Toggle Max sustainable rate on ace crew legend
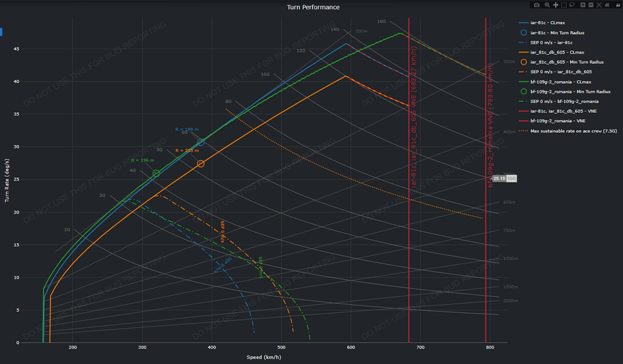 (x=567, y=131)
